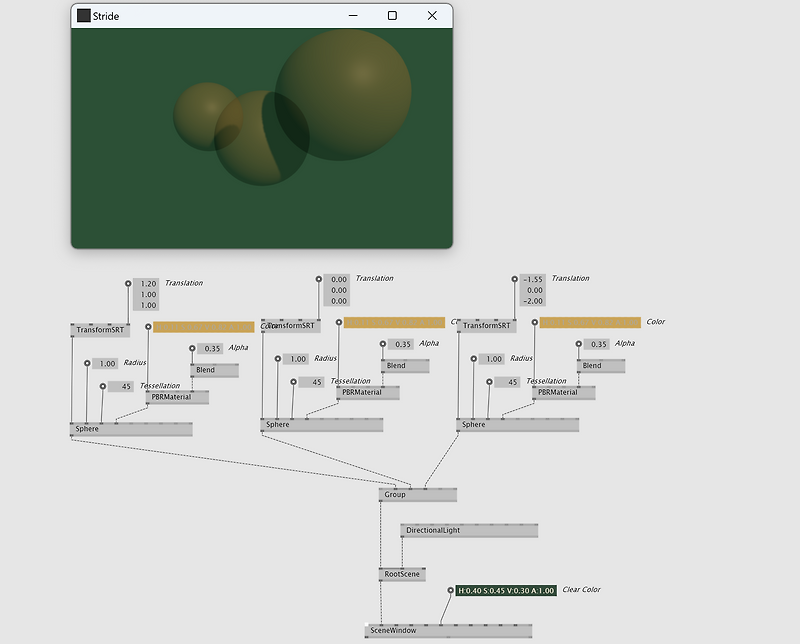Click the Stride render window title bar
The image size is (800, 644).
[x=200, y=16]
